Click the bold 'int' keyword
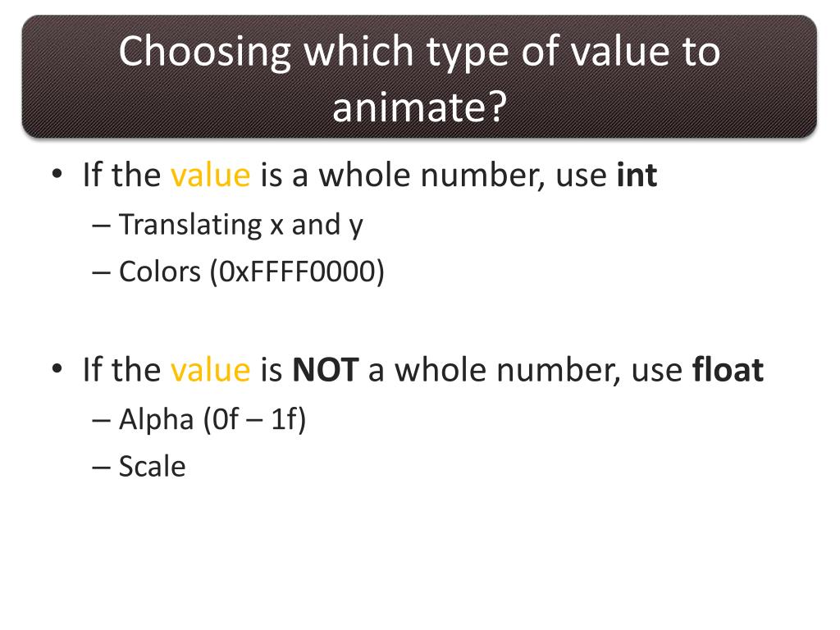 [x=637, y=175]
